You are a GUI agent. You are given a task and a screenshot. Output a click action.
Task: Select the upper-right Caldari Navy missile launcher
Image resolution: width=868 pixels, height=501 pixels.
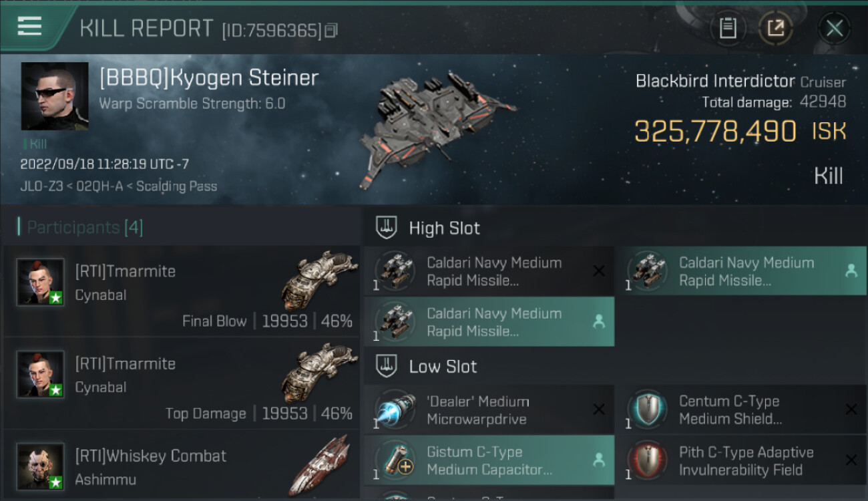click(x=740, y=271)
